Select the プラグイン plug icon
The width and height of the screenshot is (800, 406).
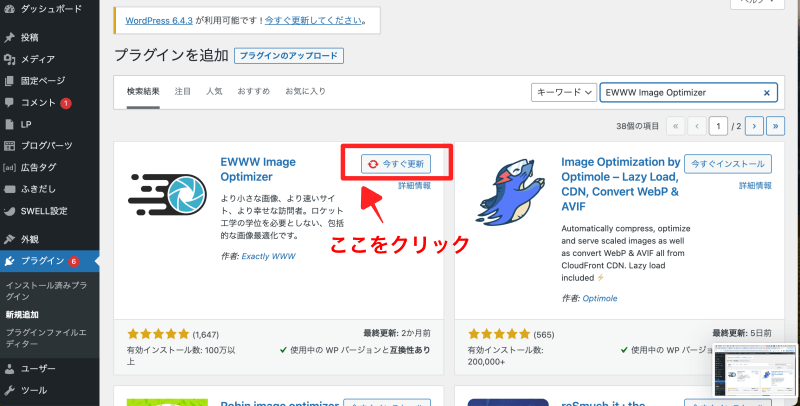point(9,261)
